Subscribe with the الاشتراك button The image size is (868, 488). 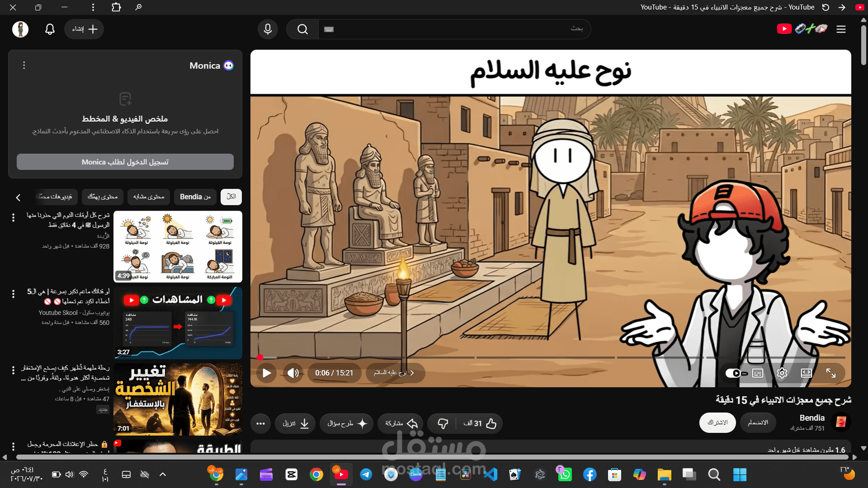(717, 422)
